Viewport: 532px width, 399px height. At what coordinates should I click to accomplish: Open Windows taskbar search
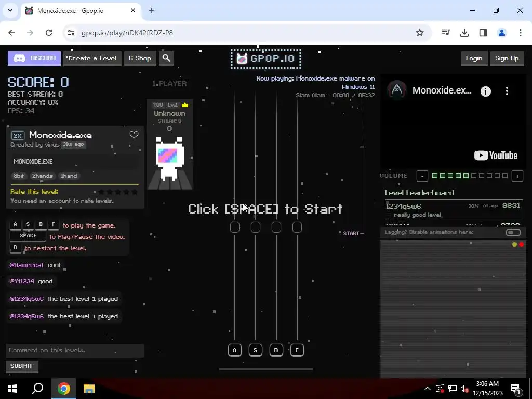pos(37,389)
